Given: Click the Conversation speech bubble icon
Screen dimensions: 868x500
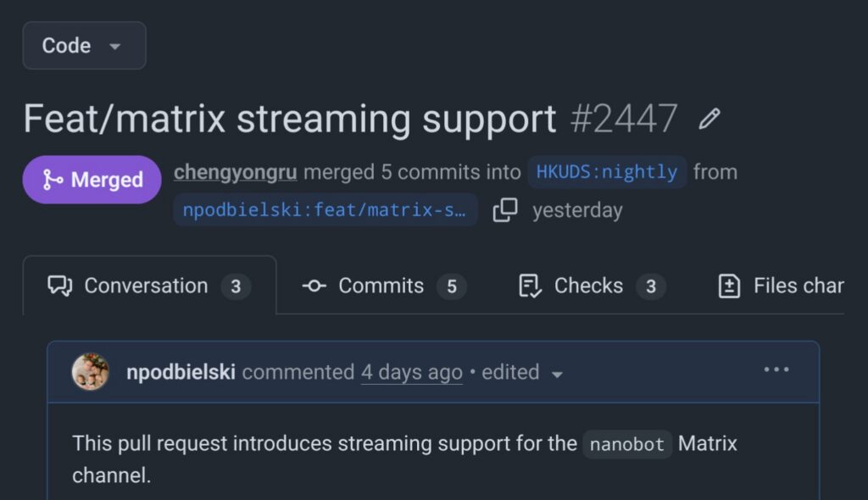Looking at the screenshot, I should pyautogui.click(x=60, y=286).
